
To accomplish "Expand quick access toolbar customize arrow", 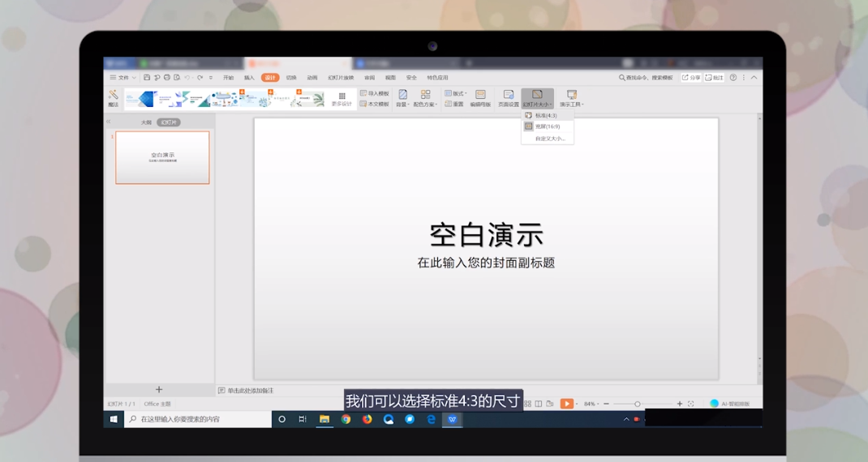I will [x=210, y=78].
